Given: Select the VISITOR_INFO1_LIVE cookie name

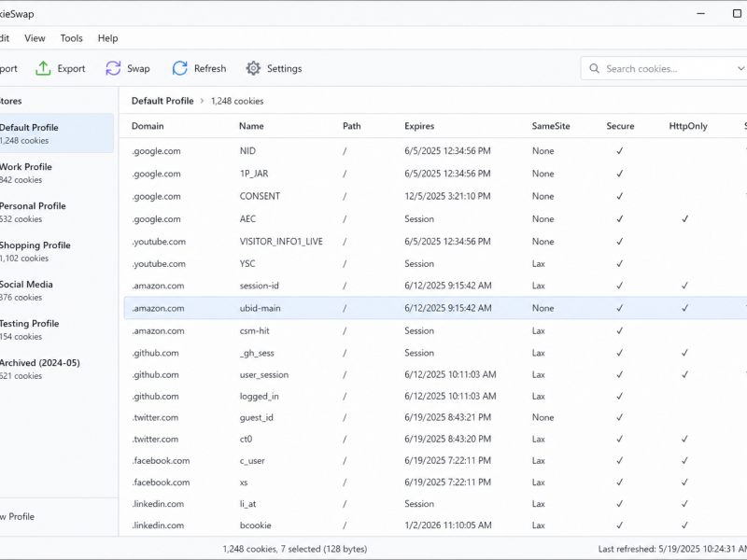Looking at the screenshot, I should (281, 242).
